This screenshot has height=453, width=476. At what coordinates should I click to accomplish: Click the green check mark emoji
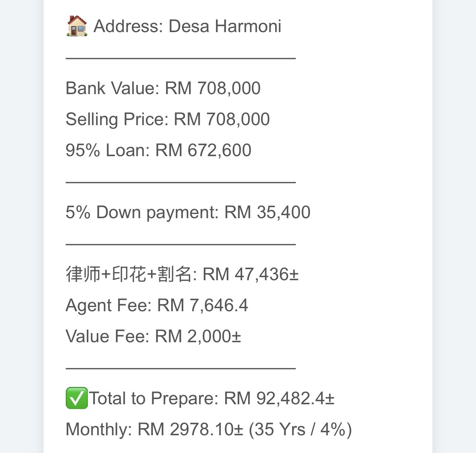pos(77,398)
